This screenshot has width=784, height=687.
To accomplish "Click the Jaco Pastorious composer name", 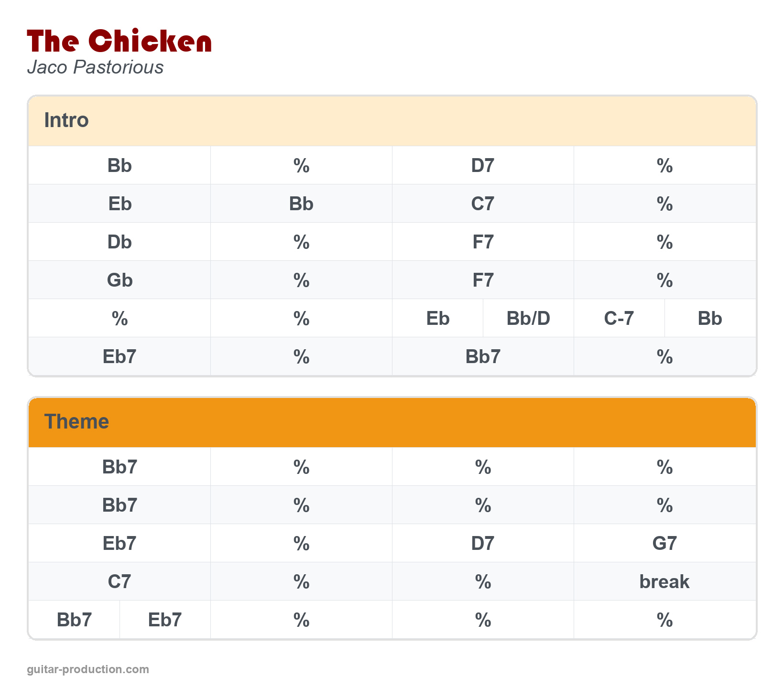I will click(95, 67).
